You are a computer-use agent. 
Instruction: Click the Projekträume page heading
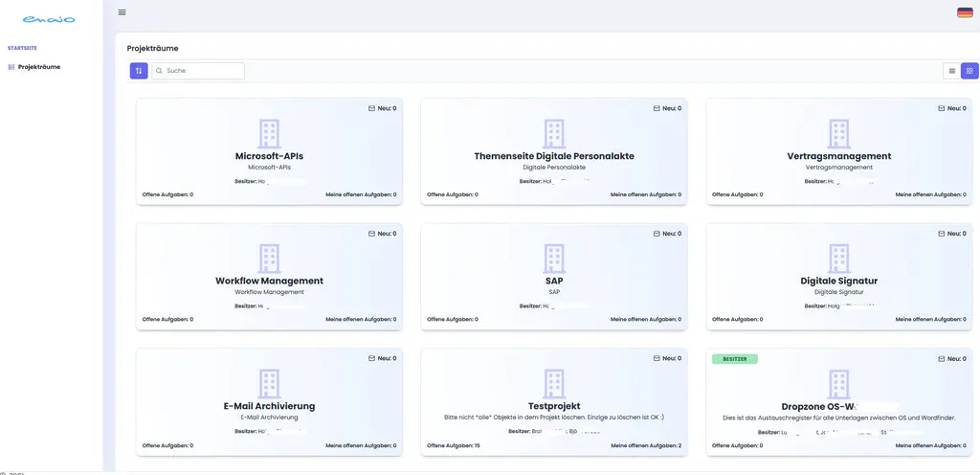[153, 48]
